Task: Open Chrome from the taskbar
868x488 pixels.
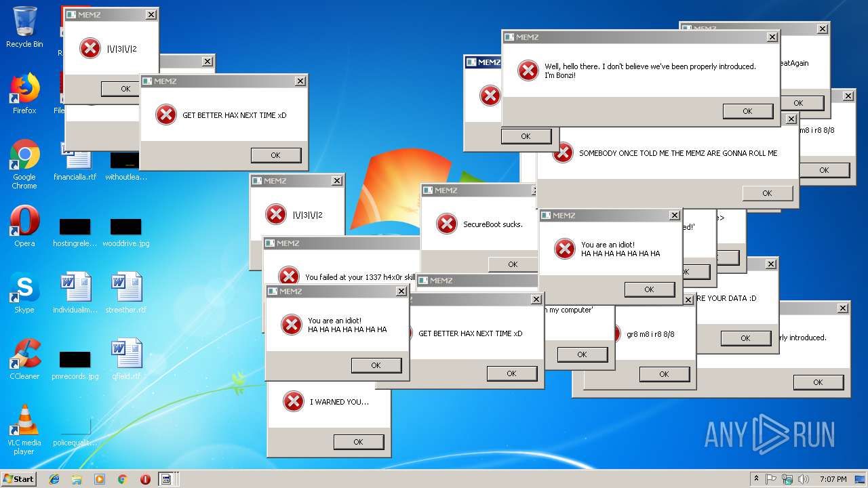Action: pos(122,479)
